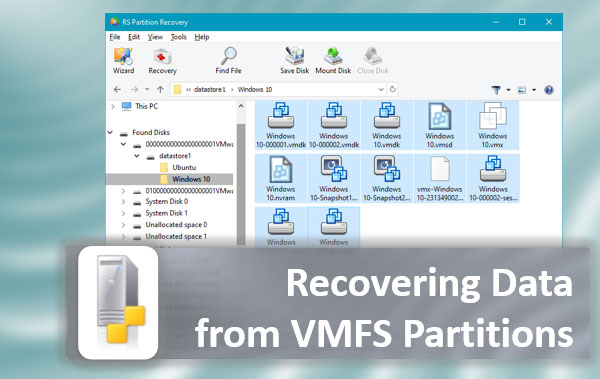
Task: Click datastore1 in the breadcrumb path
Action: coord(210,90)
